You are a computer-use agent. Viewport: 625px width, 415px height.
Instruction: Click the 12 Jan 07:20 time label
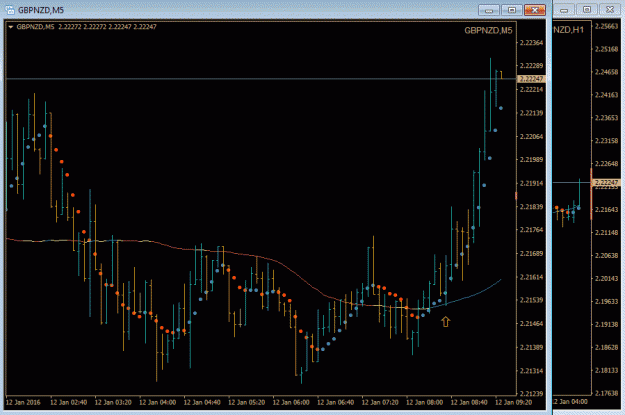coord(380,402)
